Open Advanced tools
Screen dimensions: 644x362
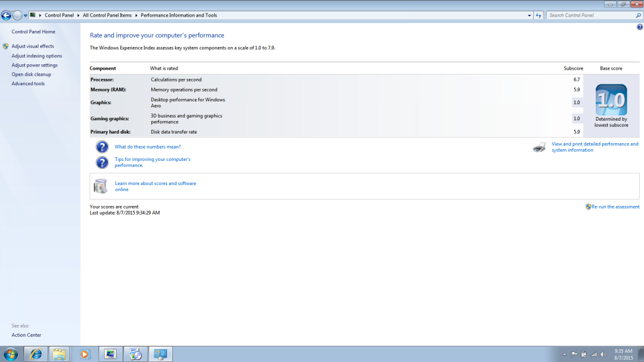[28, 84]
